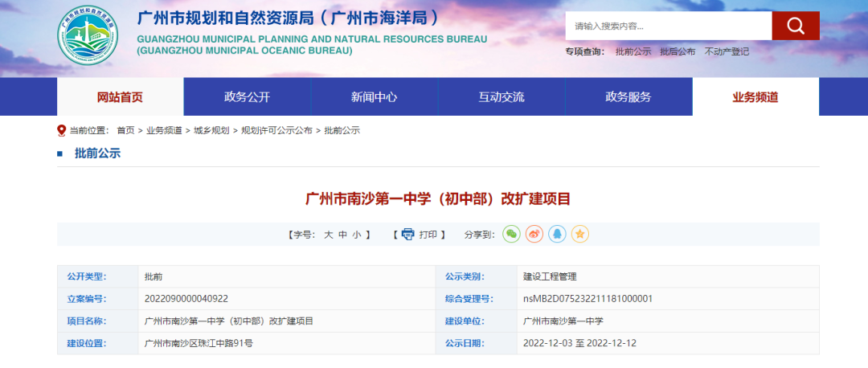The width and height of the screenshot is (868, 368).
Task: Share the page to QQ
Action: [557, 234]
